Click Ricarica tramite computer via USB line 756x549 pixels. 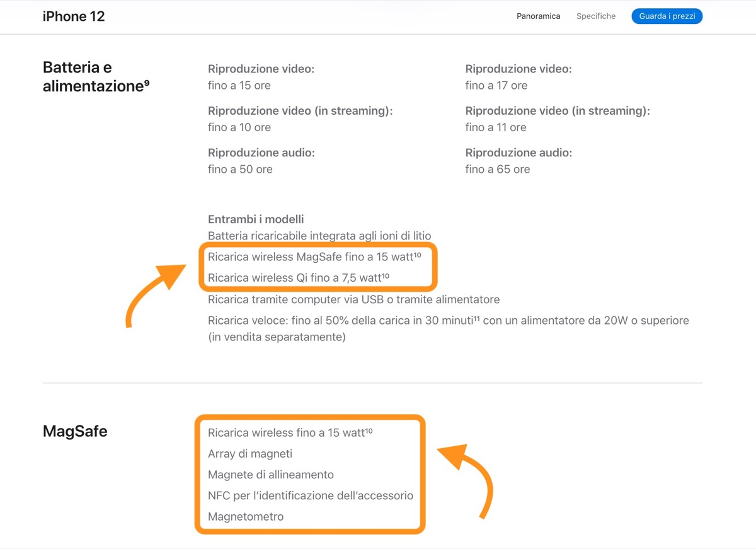pyautogui.click(x=353, y=299)
